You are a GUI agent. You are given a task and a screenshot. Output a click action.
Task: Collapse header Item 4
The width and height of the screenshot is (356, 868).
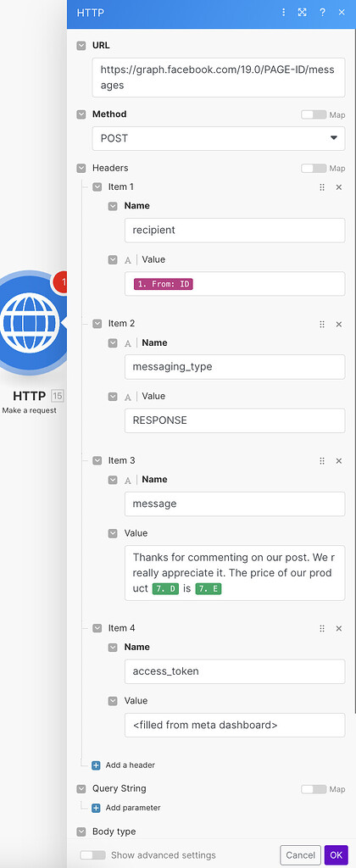[97, 628]
